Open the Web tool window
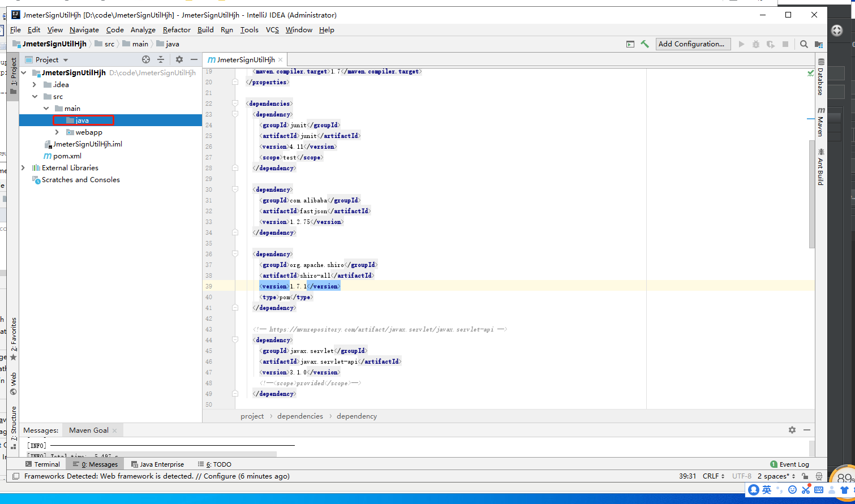The image size is (855, 504). click(14, 384)
